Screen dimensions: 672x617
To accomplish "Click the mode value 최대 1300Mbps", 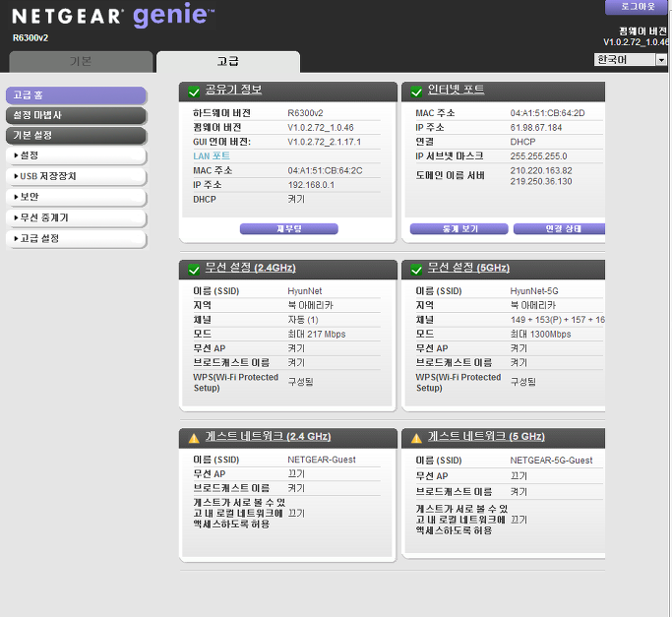I will pos(540,334).
